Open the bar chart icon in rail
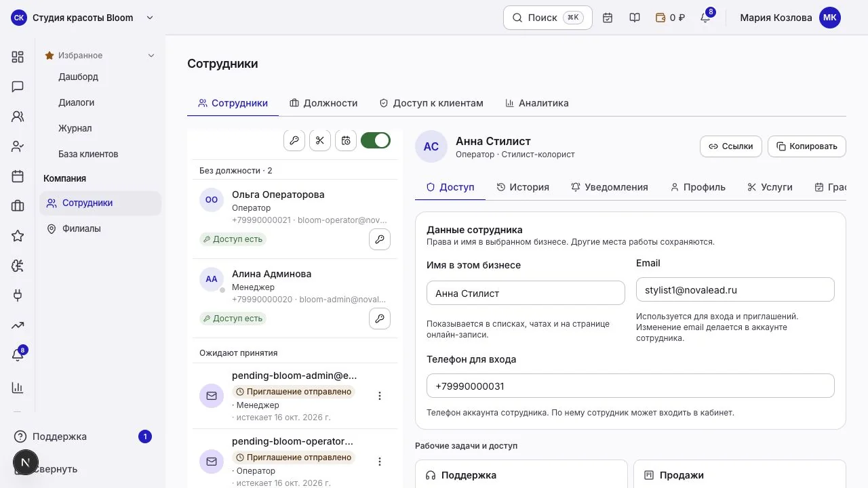The image size is (868, 488). point(18,388)
